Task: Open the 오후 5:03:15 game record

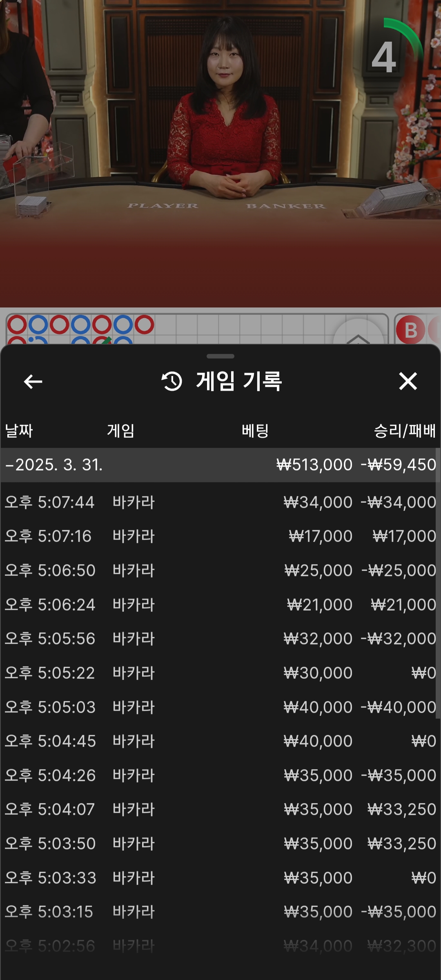Action: click(220, 911)
